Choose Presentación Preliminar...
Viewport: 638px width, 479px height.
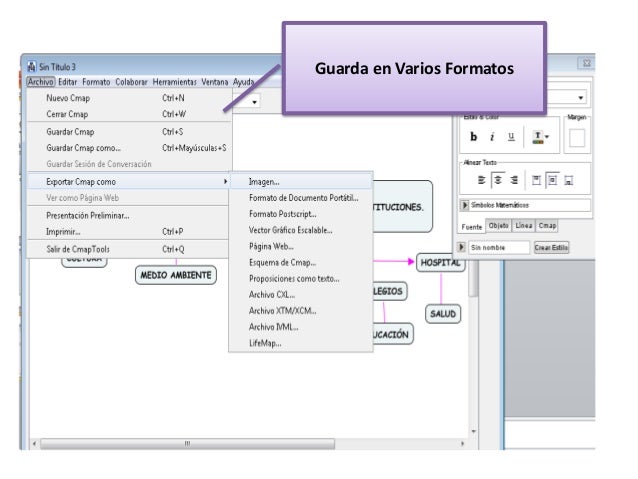coord(129,215)
